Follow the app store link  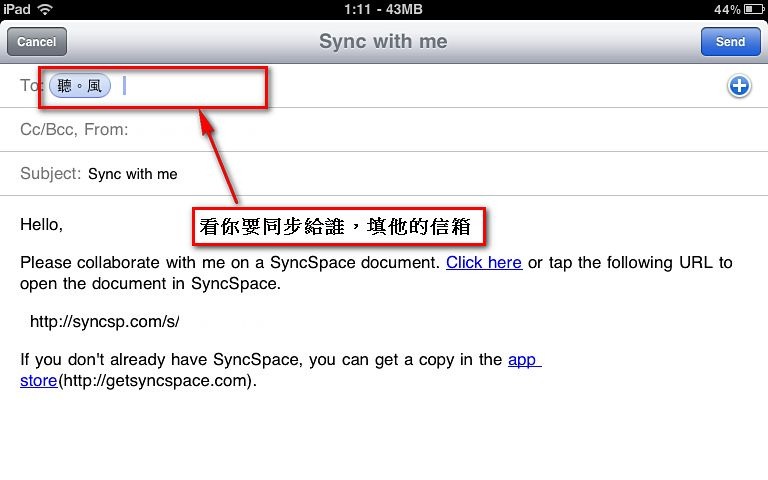[524, 360]
